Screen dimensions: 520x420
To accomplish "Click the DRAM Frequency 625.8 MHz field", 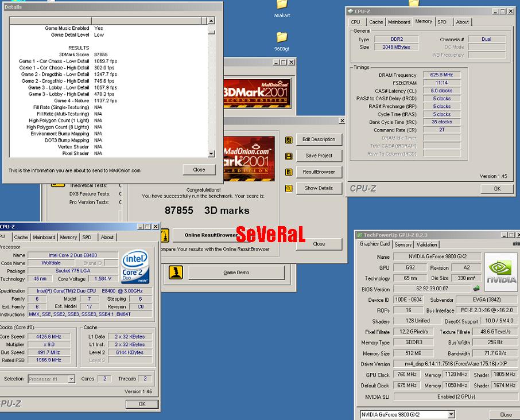I will point(441,75).
